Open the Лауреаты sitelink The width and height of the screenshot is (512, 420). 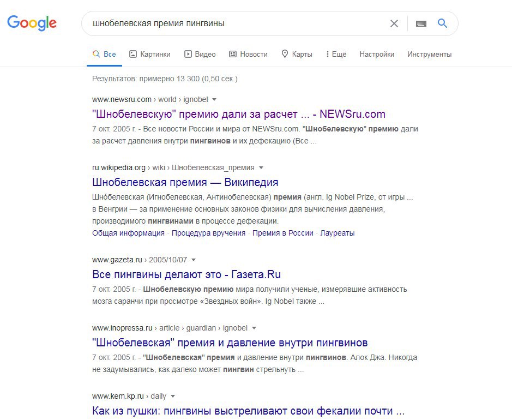point(338,233)
